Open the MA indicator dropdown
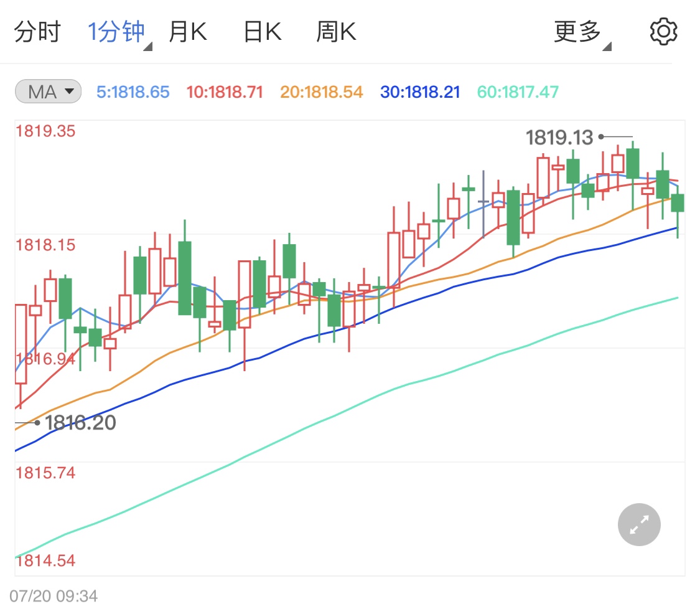This screenshot has width=700, height=614. (x=48, y=92)
